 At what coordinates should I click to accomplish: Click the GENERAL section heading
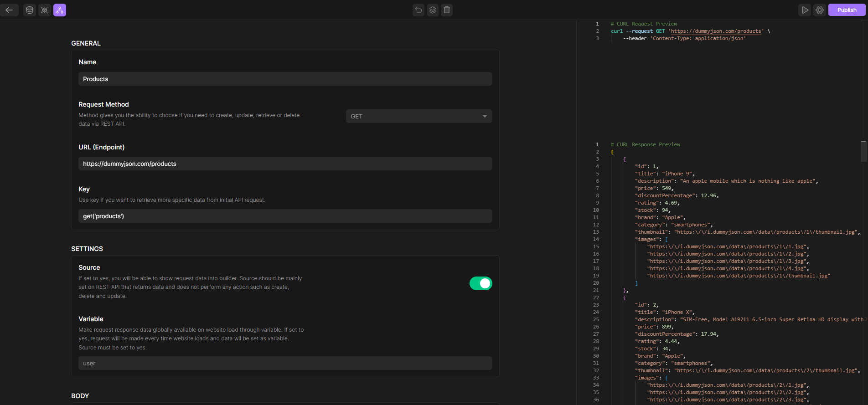click(86, 43)
